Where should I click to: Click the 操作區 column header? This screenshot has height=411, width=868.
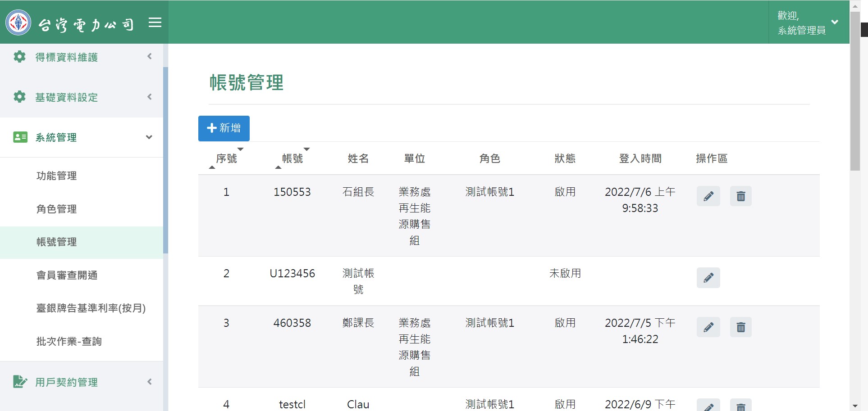click(712, 158)
